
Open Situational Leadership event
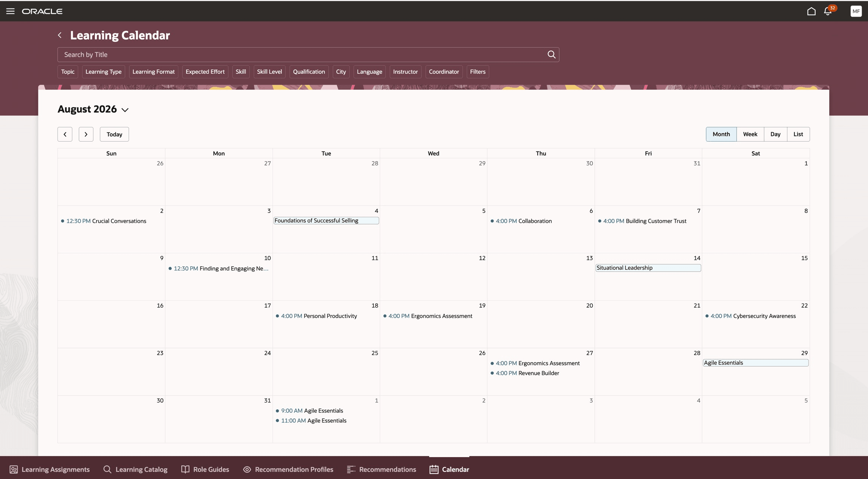(x=648, y=268)
